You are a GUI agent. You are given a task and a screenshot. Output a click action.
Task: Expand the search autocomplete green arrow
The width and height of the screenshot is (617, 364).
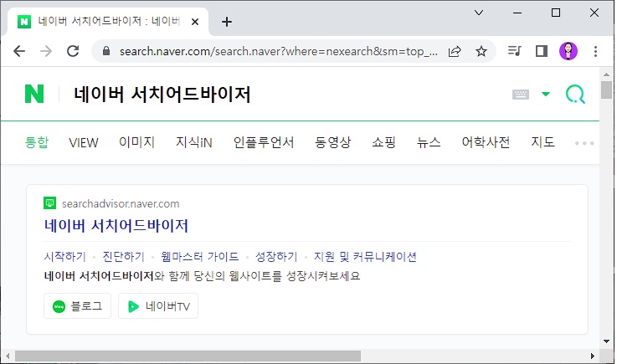545,94
